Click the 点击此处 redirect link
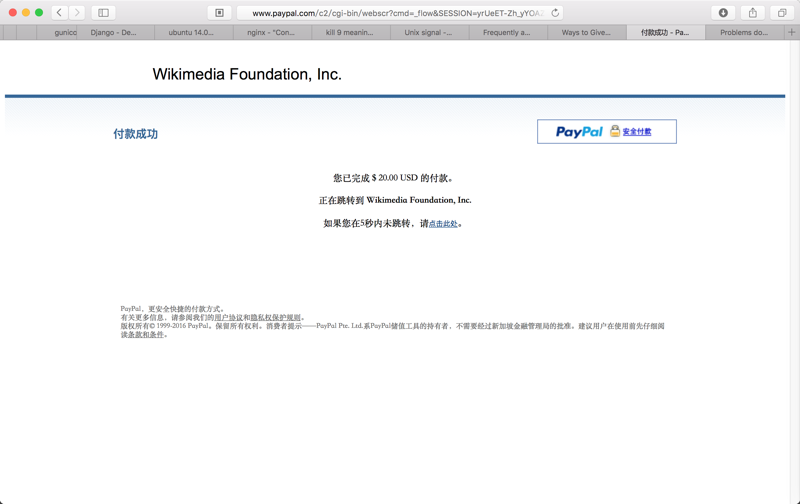Image resolution: width=800 pixels, height=504 pixels. [x=443, y=223]
